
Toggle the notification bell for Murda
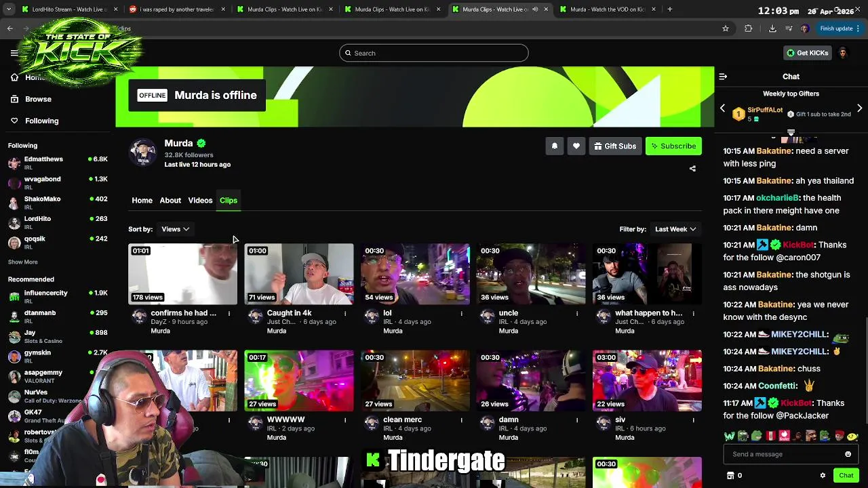click(554, 146)
